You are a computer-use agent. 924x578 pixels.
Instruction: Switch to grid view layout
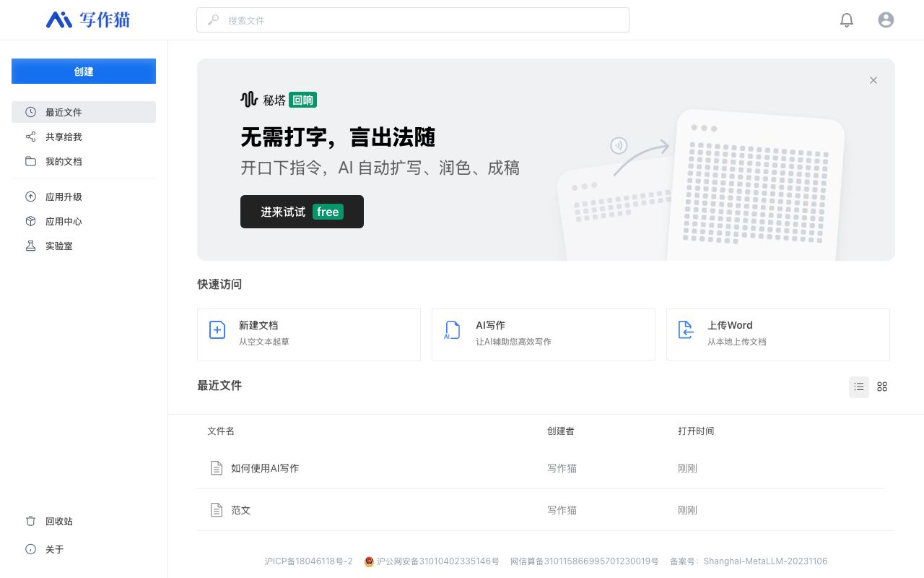click(x=882, y=387)
